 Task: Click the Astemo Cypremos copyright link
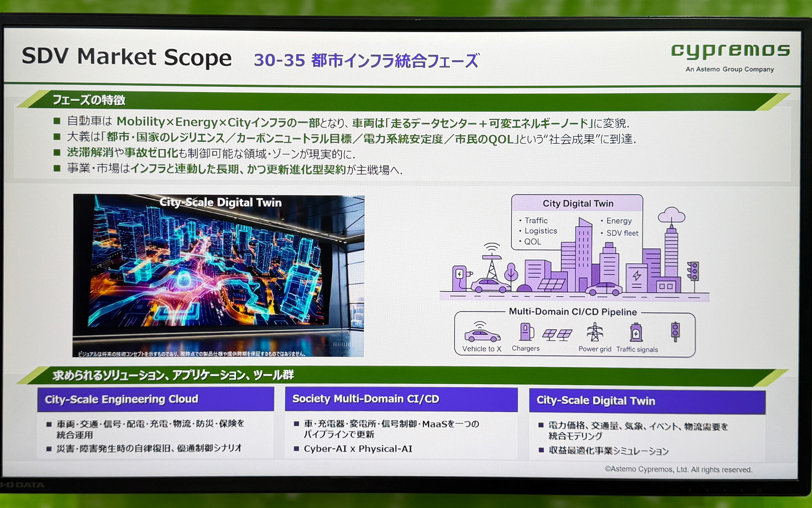678,469
